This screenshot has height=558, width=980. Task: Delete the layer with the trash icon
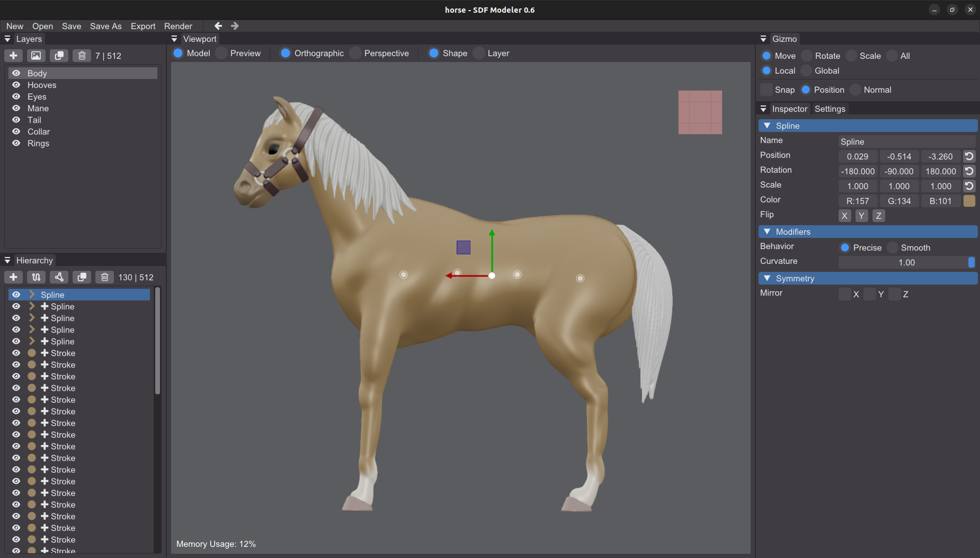coord(82,56)
